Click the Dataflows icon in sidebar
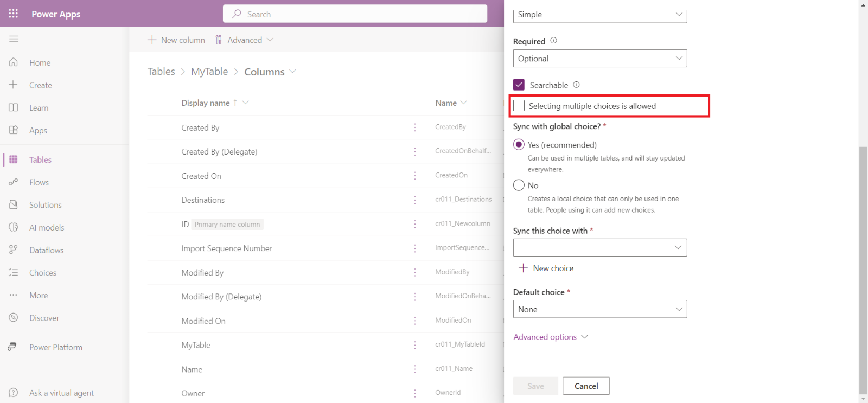This screenshot has width=868, height=403. 14,250
